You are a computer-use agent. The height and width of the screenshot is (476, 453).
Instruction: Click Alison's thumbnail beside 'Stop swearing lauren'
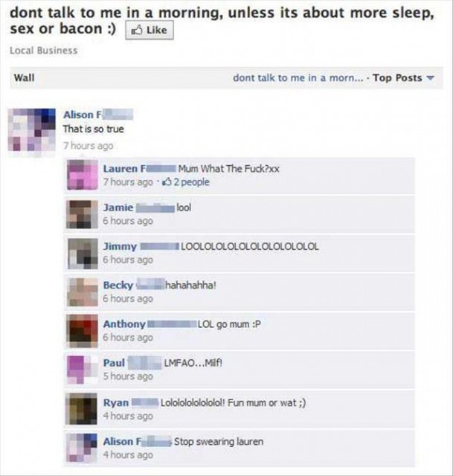click(x=82, y=448)
